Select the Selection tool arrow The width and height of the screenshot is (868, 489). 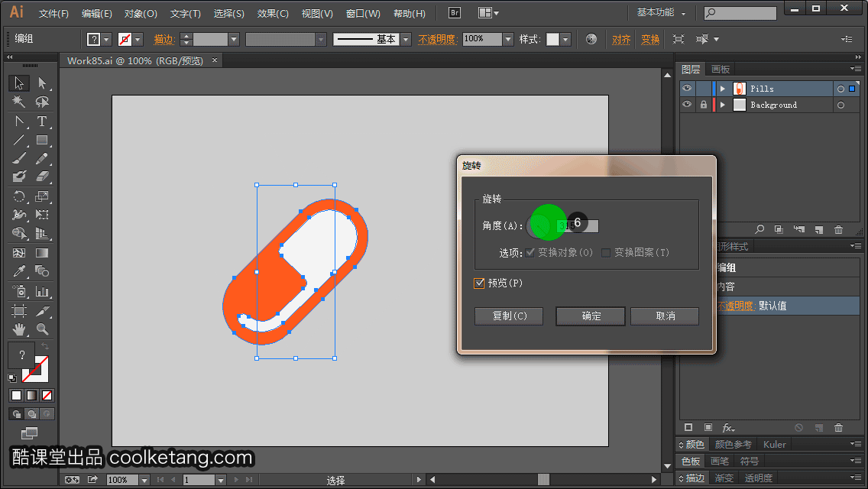pos(19,83)
